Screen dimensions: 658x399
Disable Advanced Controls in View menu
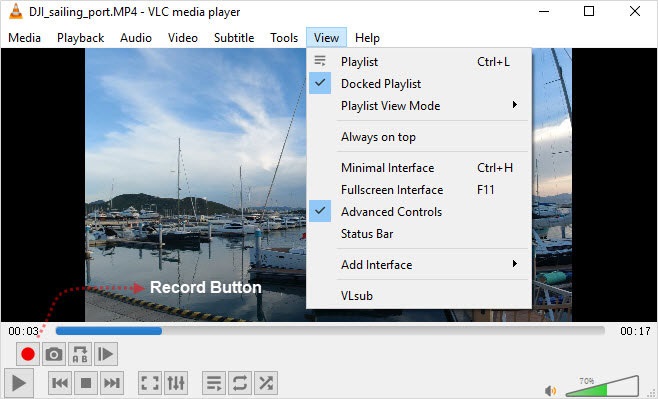[x=419, y=211]
